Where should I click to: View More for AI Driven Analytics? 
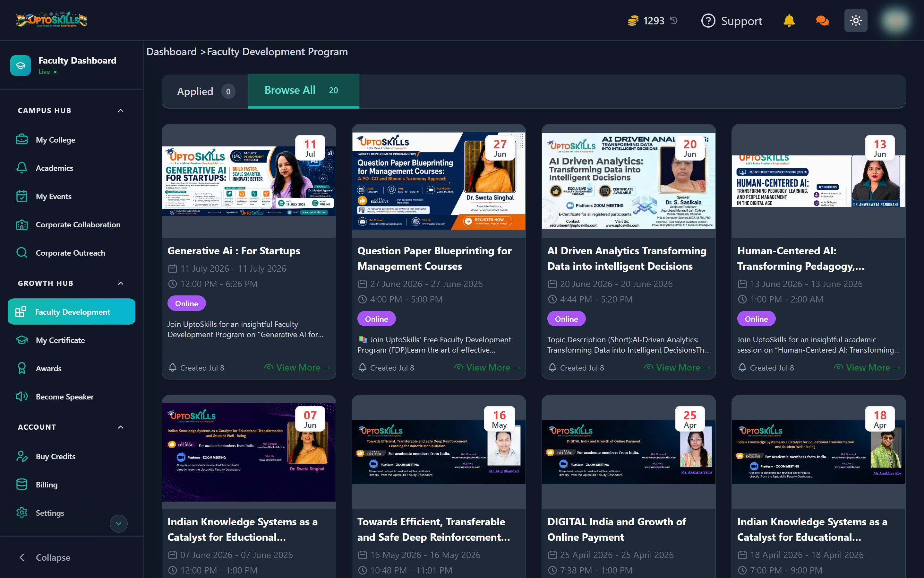click(x=677, y=367)
